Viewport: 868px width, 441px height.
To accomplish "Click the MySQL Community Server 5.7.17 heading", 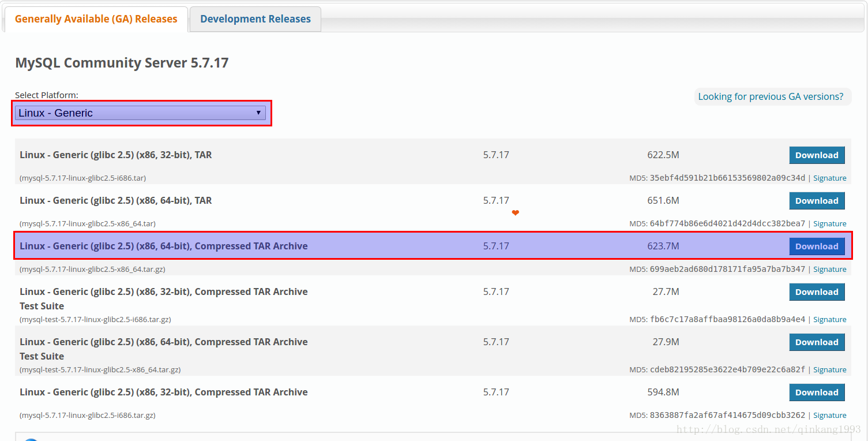I will [122, 63].
